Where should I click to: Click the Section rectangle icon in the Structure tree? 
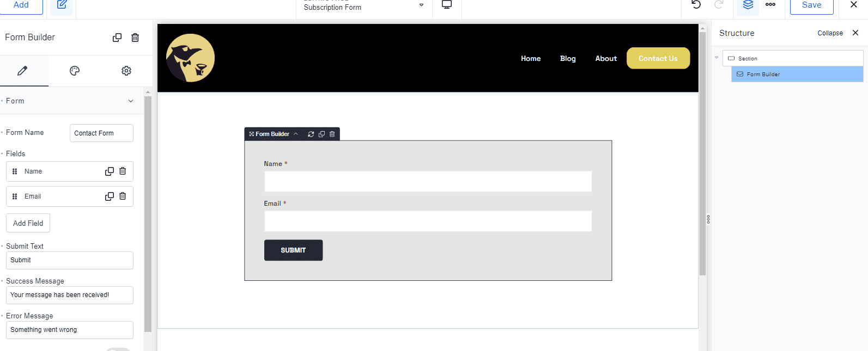pyautogui.click(x=731, y=58)
